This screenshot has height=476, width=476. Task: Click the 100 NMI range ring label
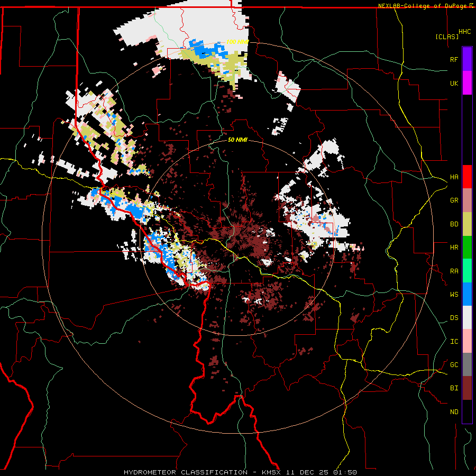pyautogui.click(x=237, y=42)
